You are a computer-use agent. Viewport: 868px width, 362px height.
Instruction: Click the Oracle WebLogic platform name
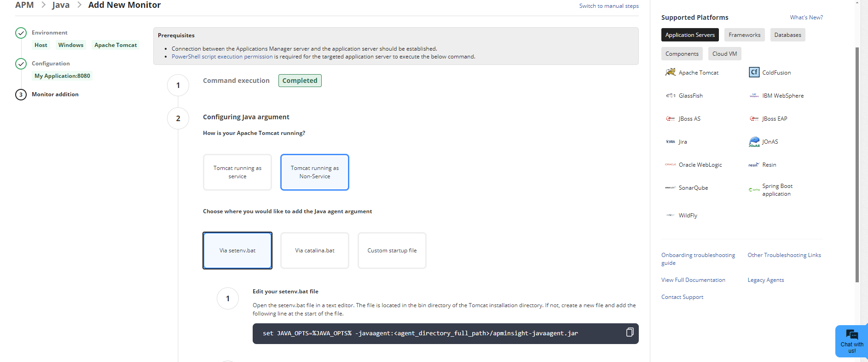click(x=700, y=165)
